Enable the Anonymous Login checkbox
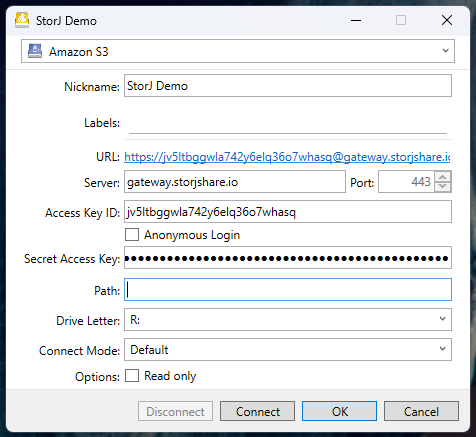Image resolution: width=476 pixels, height=437 pixels. [132, 235]
